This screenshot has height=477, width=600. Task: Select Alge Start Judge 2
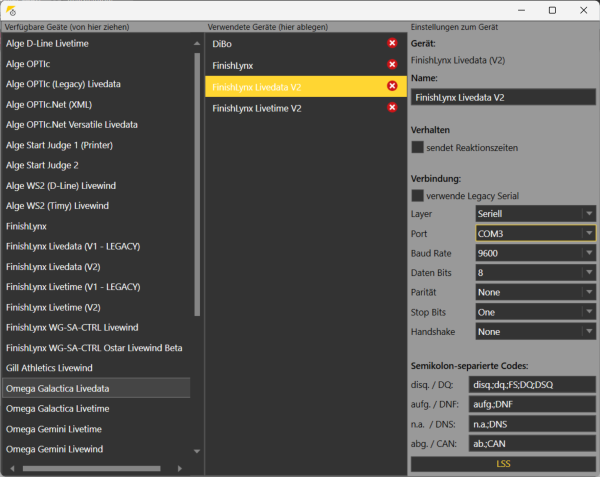pyautogui.click(x=96, y=165)
